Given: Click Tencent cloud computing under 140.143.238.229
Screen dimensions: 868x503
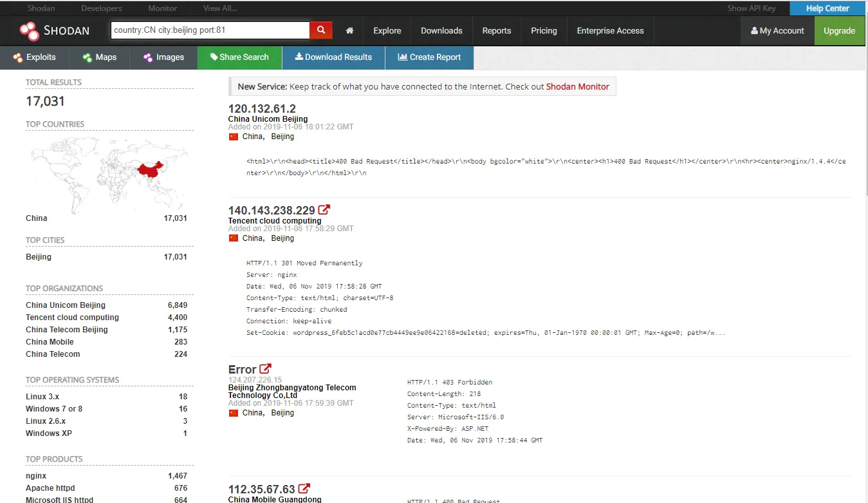Looking at the screenshot, I should tap(275, 221).
